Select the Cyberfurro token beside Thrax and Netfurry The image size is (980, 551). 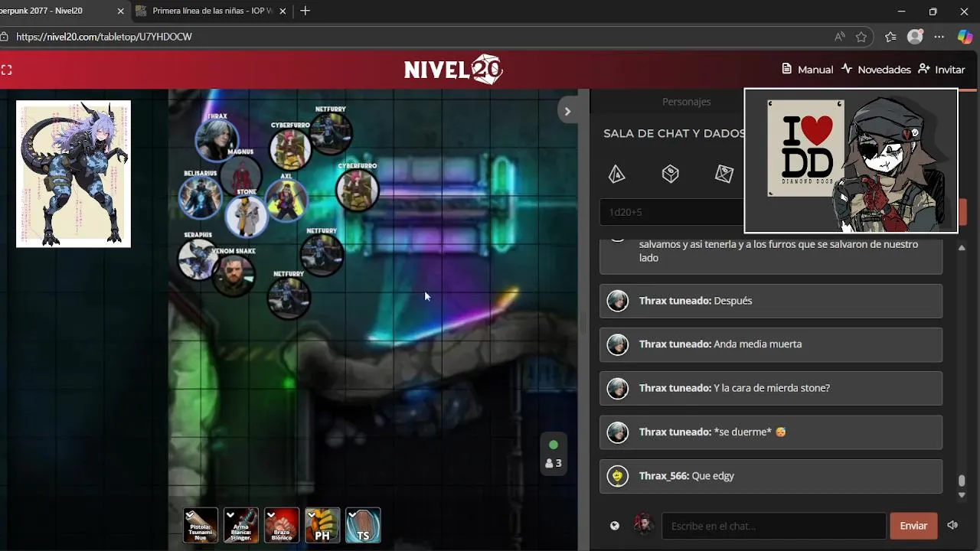290,149
